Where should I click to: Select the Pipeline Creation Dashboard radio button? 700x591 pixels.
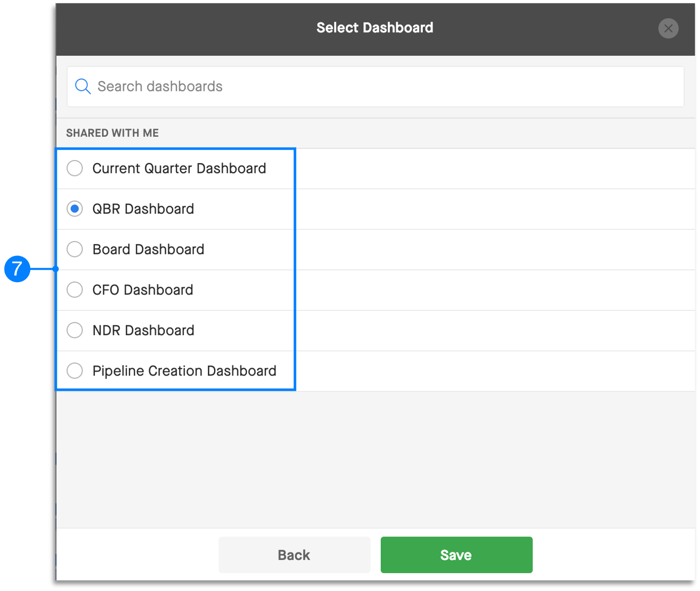[75, 370]
